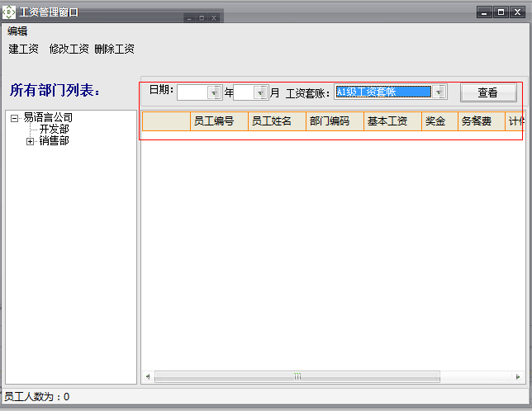Minimize the 工资管理窗口 window
The height and width of the screenshot is (411, 532).
[x=484, y=12]
